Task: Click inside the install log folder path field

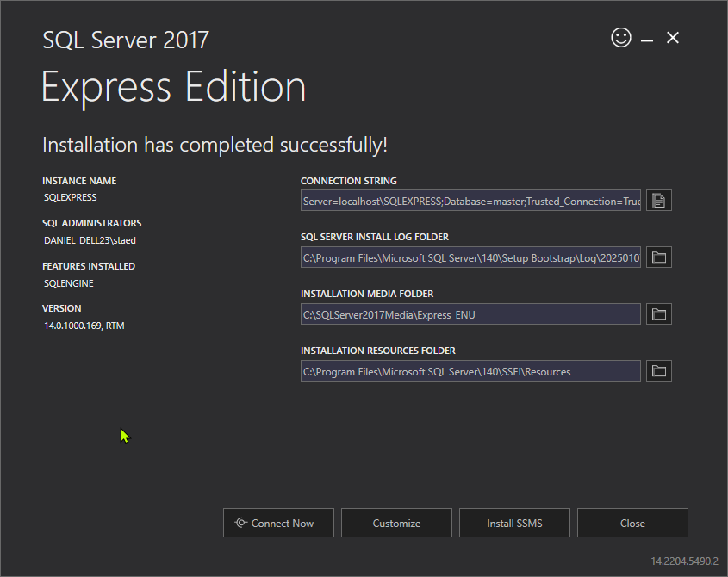Action: coord(470,257)
